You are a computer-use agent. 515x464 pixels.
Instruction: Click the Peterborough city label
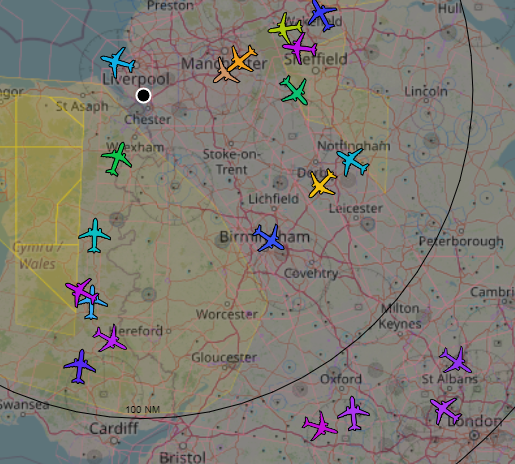(461, 241)
